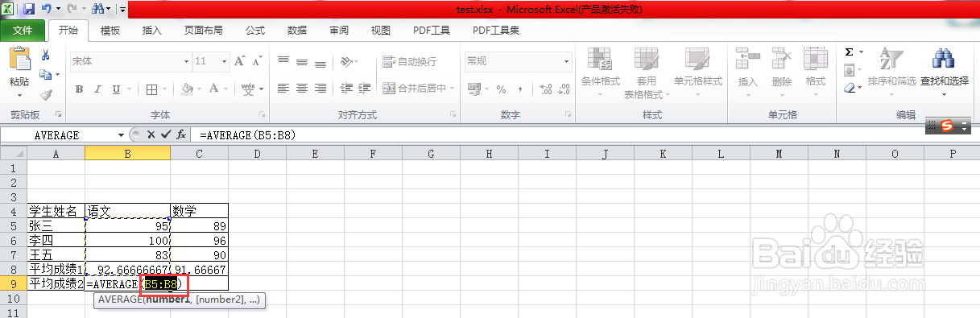980x318 pixels.
Task: Click the Sogou input method S icon
Action: [x=947, y=126]
